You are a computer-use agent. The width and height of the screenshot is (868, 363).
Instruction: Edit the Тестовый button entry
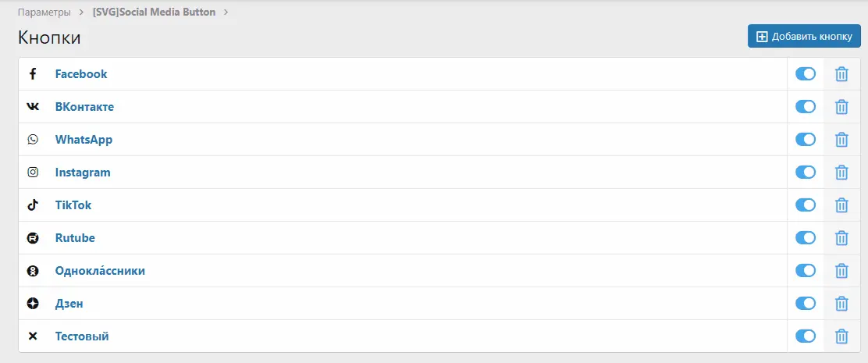point(82,336)
